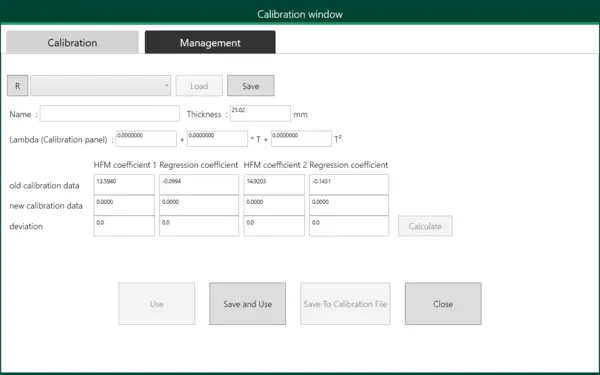600x375 pixels.
Task: Click the Load button
Action: pyautogui.click(x=199, y=86)
